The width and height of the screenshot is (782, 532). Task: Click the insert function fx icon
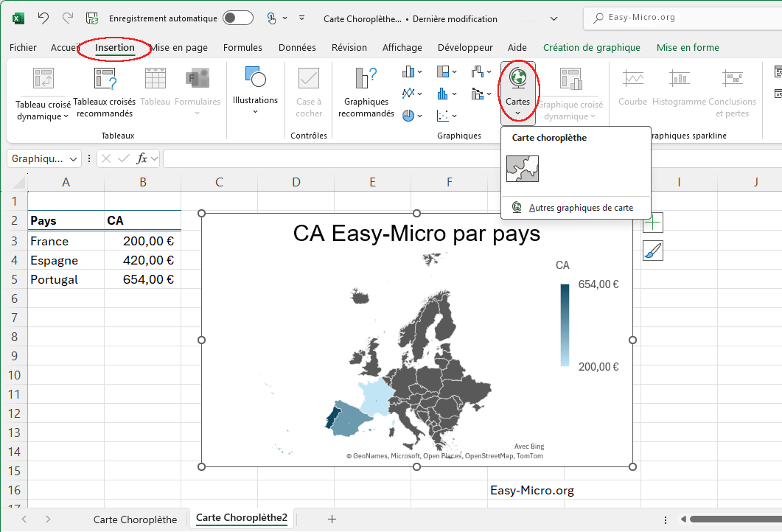click(142, 158)
